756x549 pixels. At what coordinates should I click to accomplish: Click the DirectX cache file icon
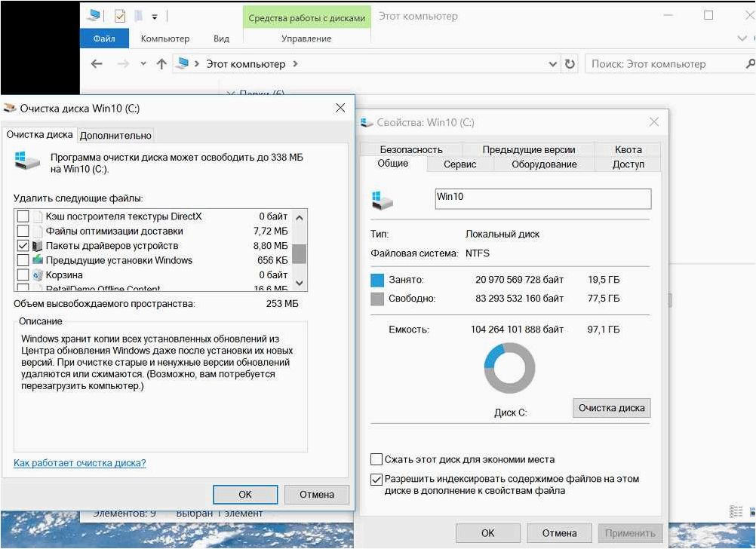[x=37, y=216]
